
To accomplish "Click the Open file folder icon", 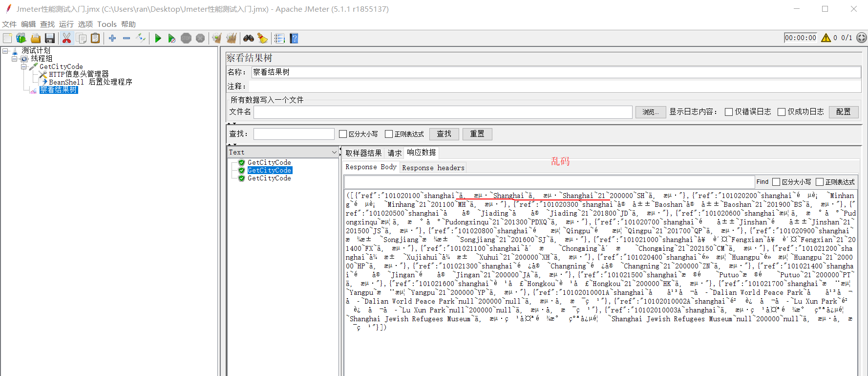I will [x=36, y=38].
